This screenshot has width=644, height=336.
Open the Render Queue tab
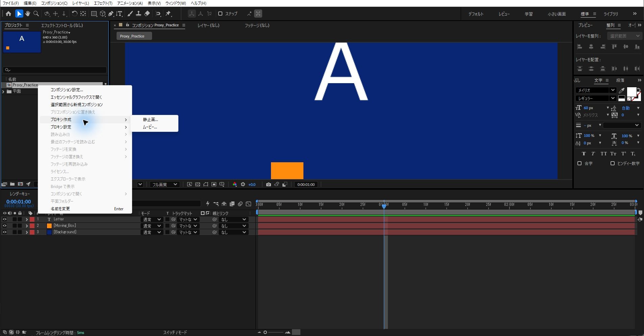click(x=20, y=194)
